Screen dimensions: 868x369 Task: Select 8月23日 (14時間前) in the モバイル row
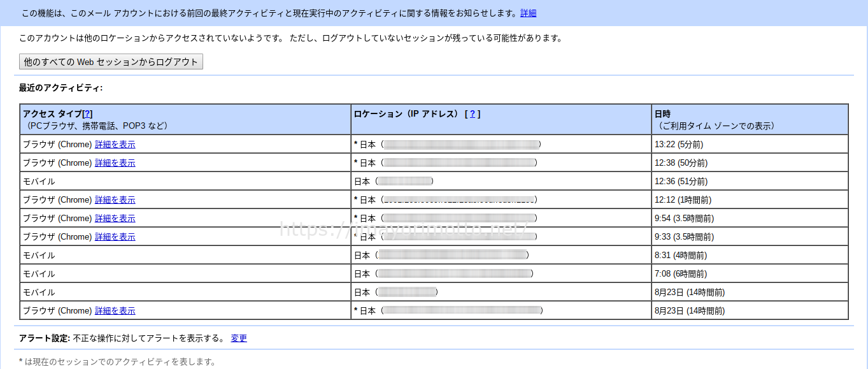click(690, 293)
